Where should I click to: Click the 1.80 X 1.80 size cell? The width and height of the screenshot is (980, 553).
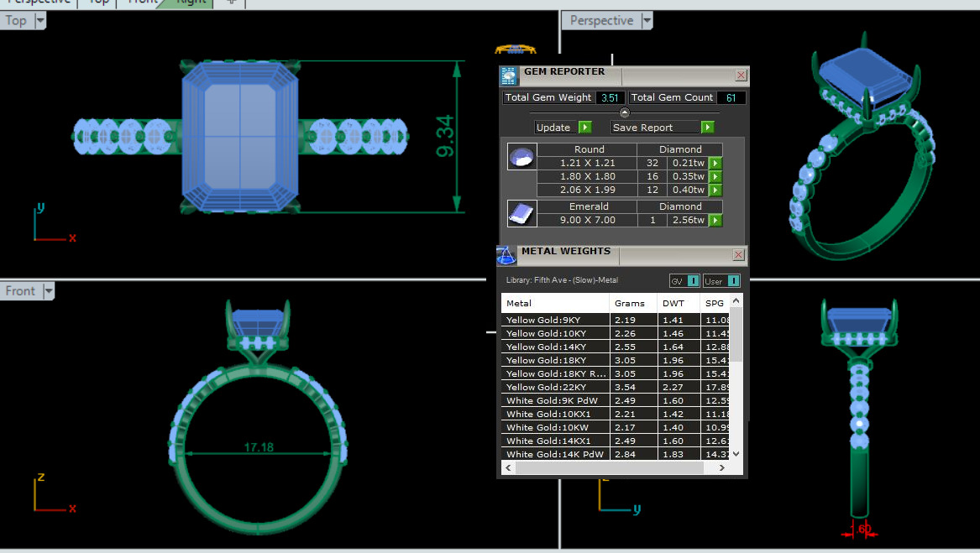tap(587, 177)
